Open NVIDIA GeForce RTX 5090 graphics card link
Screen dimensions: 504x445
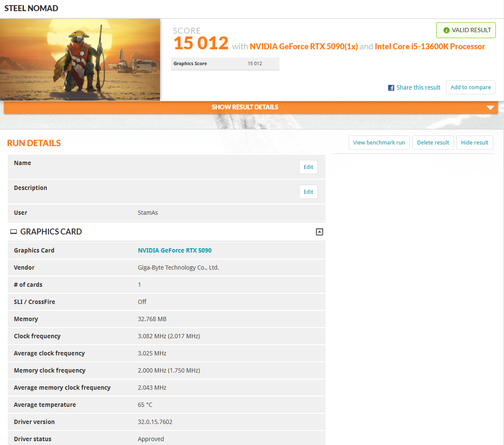tap(175, 250)
